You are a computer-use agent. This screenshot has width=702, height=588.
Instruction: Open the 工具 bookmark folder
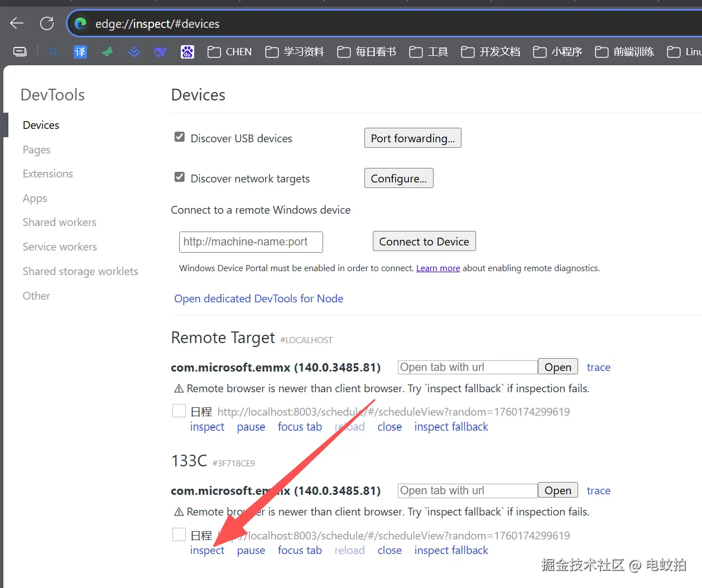[429, 52]
